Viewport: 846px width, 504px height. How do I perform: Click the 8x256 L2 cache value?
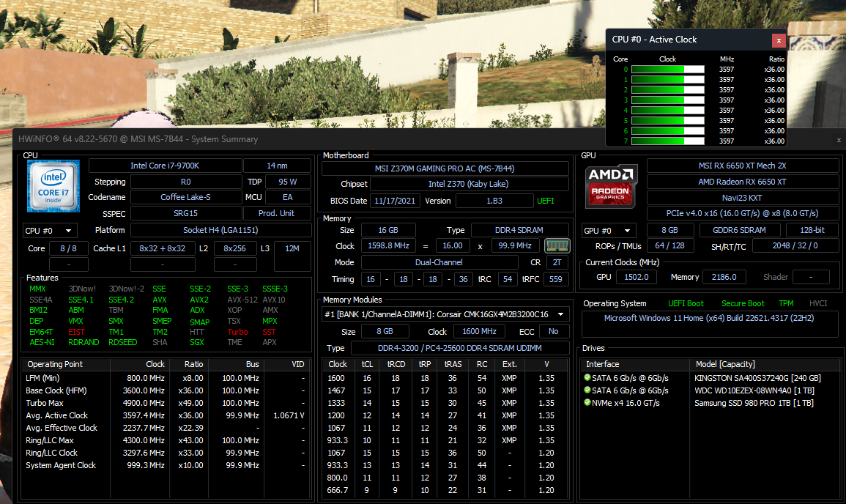[x=234, y=248]
